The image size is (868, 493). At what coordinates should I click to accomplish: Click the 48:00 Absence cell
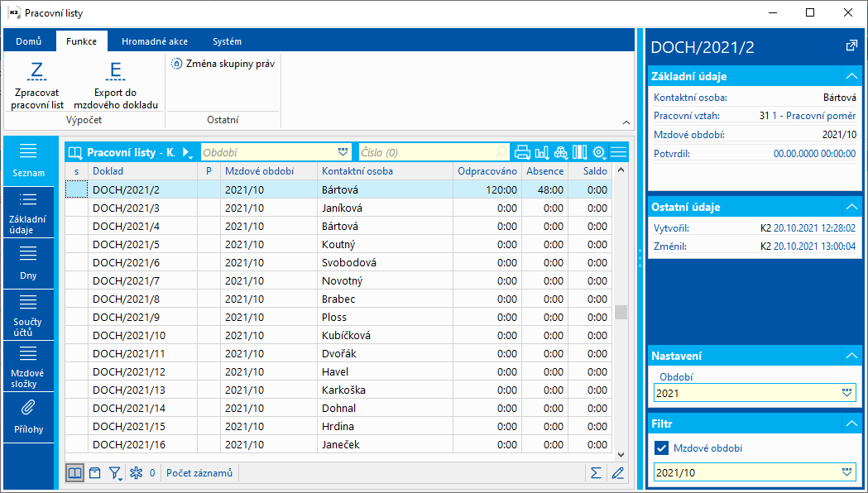click(x=544, y=189)
